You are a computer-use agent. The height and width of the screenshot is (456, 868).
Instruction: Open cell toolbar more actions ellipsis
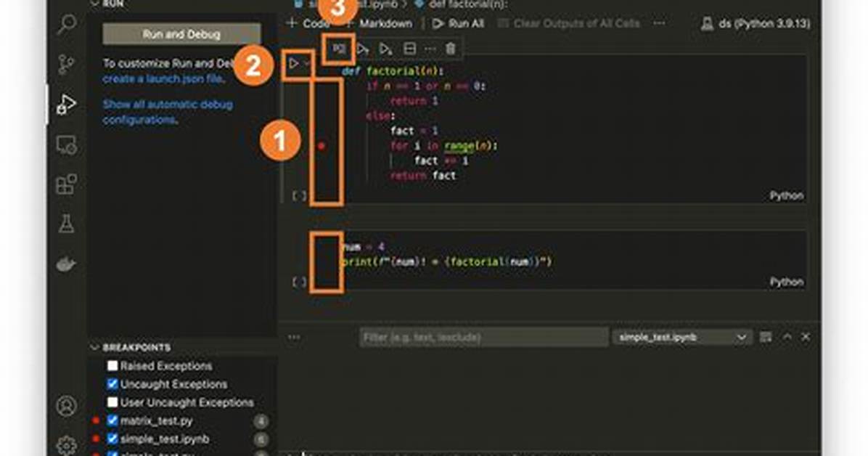pos(430,49)
